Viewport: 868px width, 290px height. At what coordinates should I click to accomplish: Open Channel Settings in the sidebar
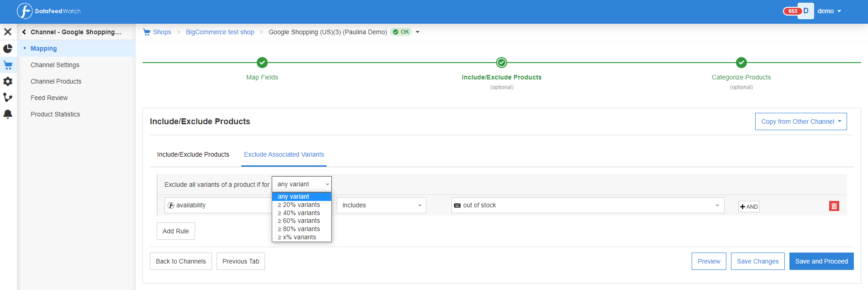pyautogui.click(x=55, y=65)
